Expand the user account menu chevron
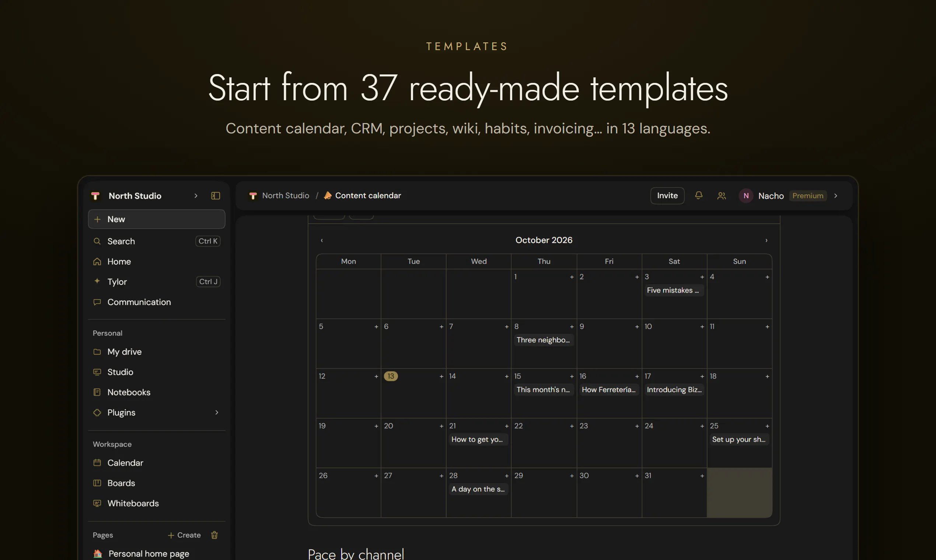This screenshot has height=560, width=936. tap(836, 196)
